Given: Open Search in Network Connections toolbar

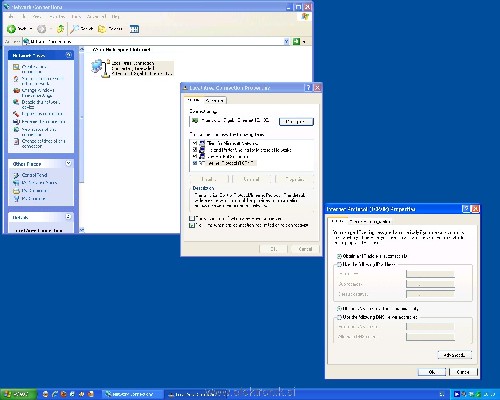Looking at the screenshot, I should tap(82, 29).
